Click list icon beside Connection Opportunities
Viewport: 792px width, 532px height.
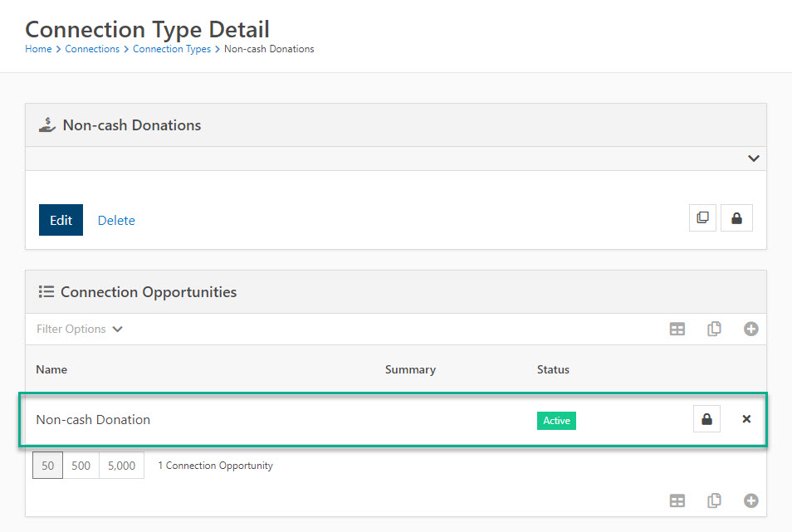pos(46,292)
